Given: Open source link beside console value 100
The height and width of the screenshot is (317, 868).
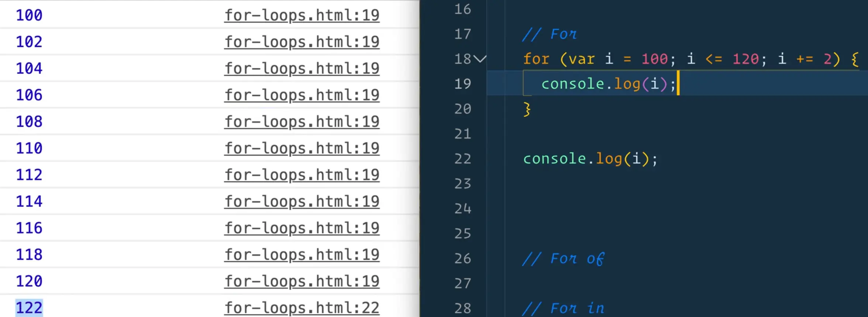Looking at the screenshot, I should [x=302, y=16].
